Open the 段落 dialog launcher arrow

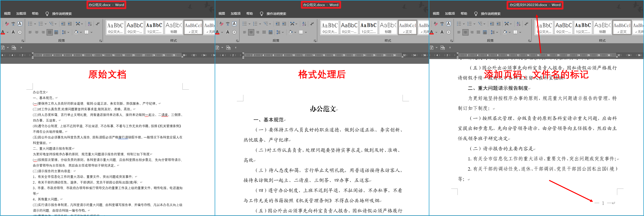click(101, 40)
